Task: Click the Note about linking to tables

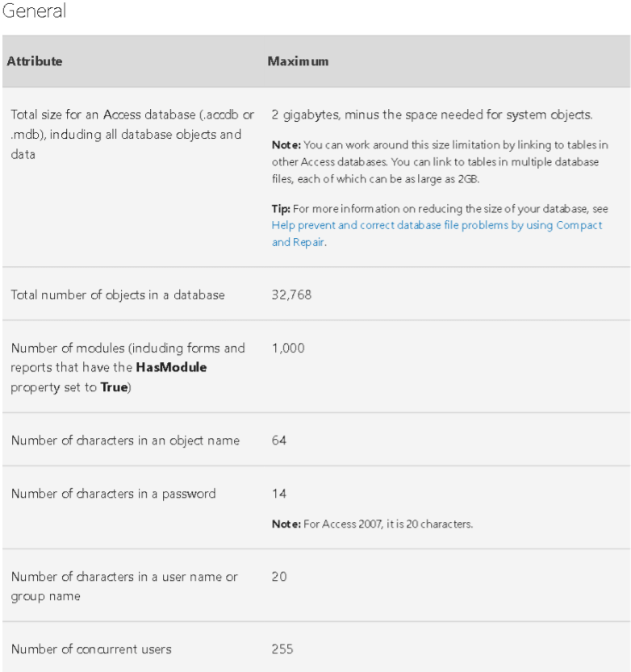Action: pyautogui.click(x=440, y=162)
